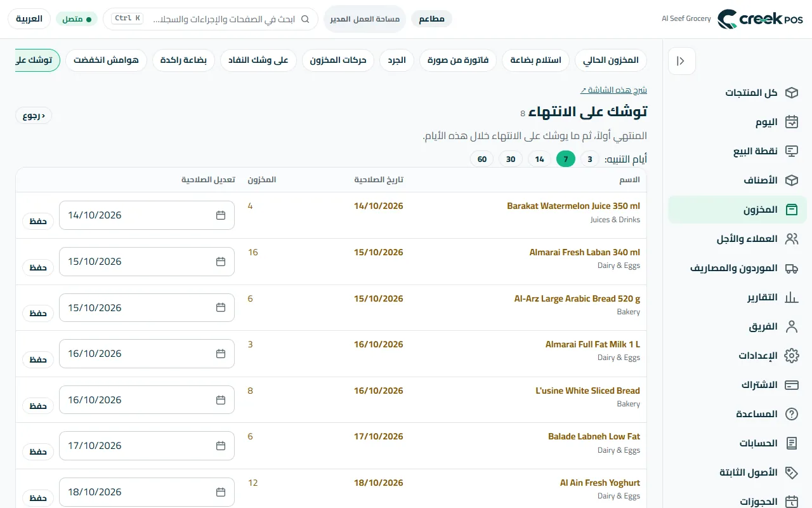Open calendar picker for Barakat Watermelon Juice row

point(221,215)
